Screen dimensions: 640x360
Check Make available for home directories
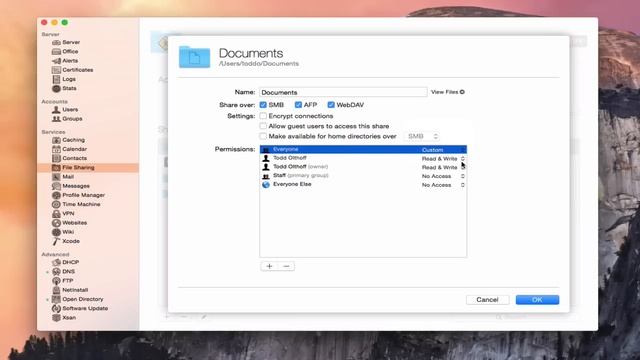click(x=263, y=136)
